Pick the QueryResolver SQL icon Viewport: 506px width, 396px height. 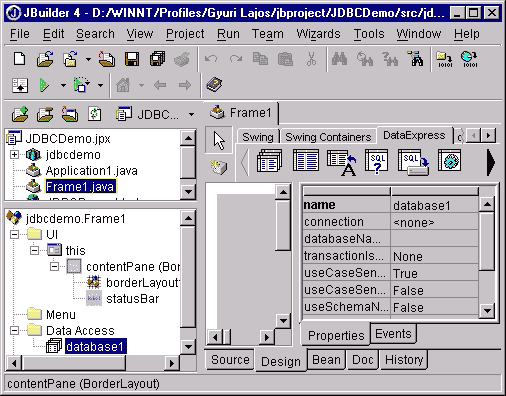[x=413, y=162]
